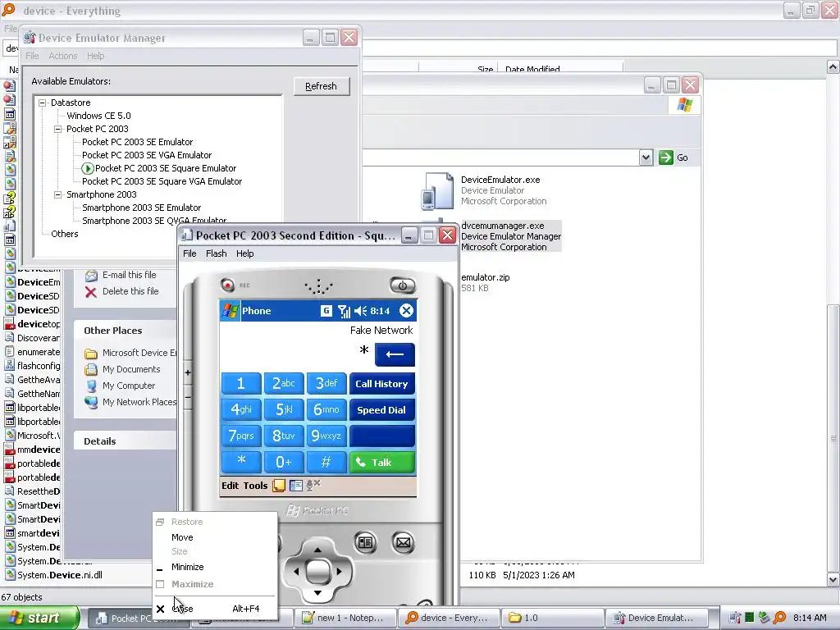
Task: Select Pocket PC 2003 SE Emulator
Action: (x=137, y=142)
